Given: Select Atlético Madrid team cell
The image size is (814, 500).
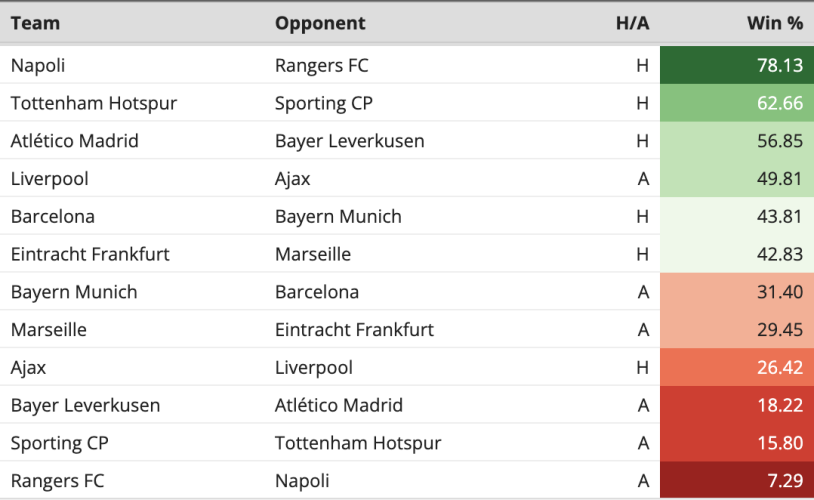Looking at the screenshot, I should point(75,141).
